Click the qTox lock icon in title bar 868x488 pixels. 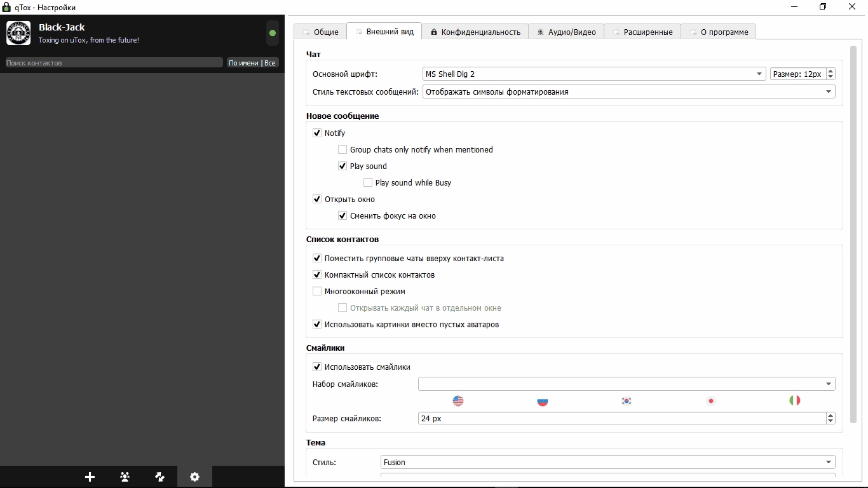pyautogui.click(x=6, y=7)
